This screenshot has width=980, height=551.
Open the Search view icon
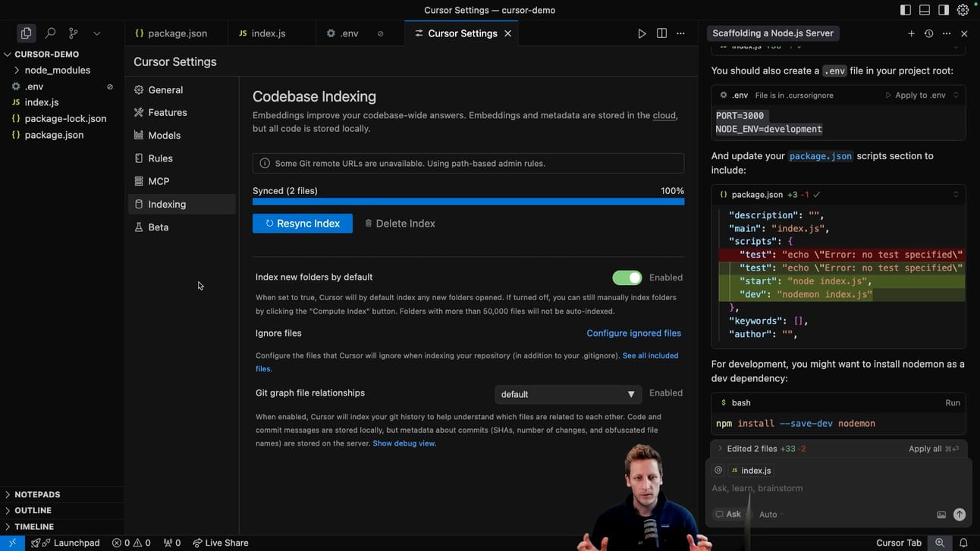50,33
